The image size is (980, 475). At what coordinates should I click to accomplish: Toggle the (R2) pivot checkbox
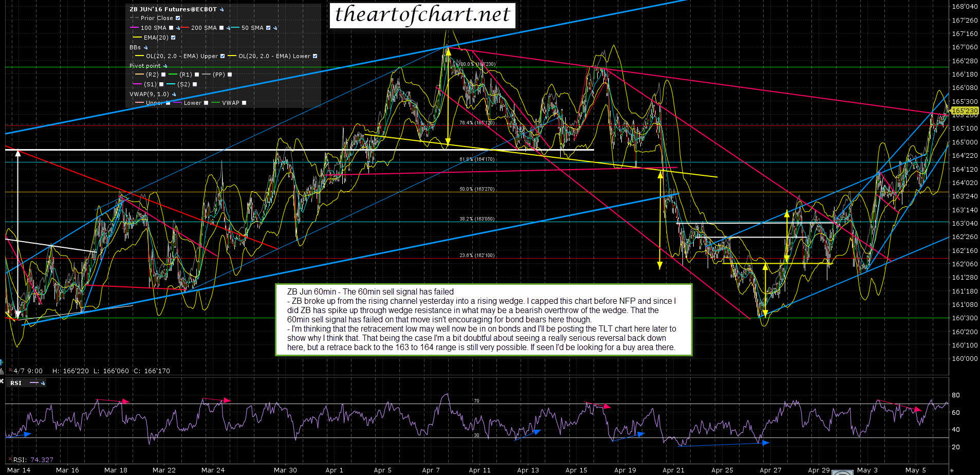pos(163,75)
